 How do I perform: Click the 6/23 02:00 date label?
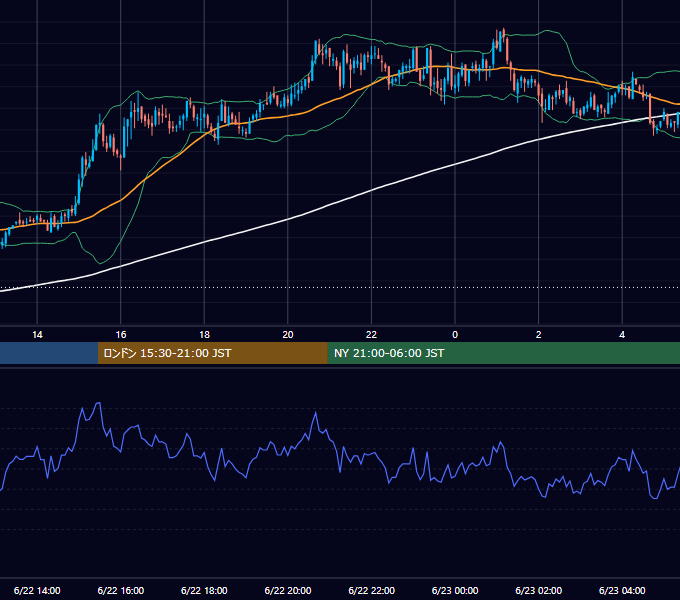(x=539, y=590)
